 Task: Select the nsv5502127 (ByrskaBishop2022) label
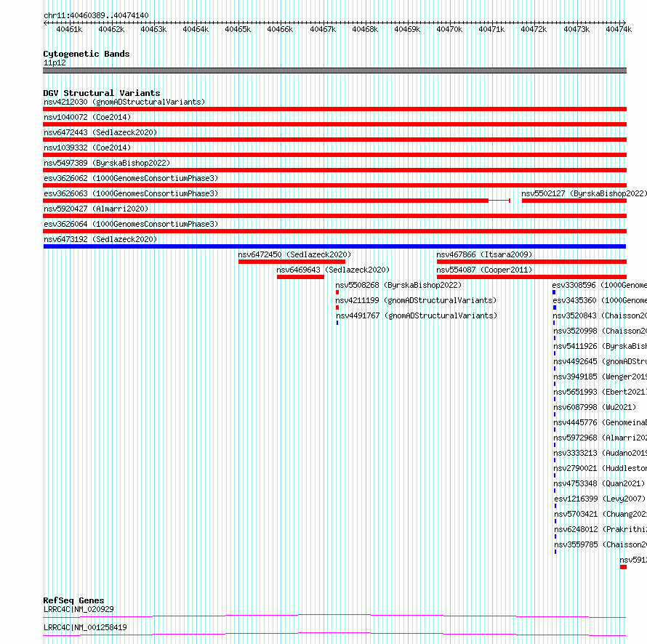(x=584, y=193)
